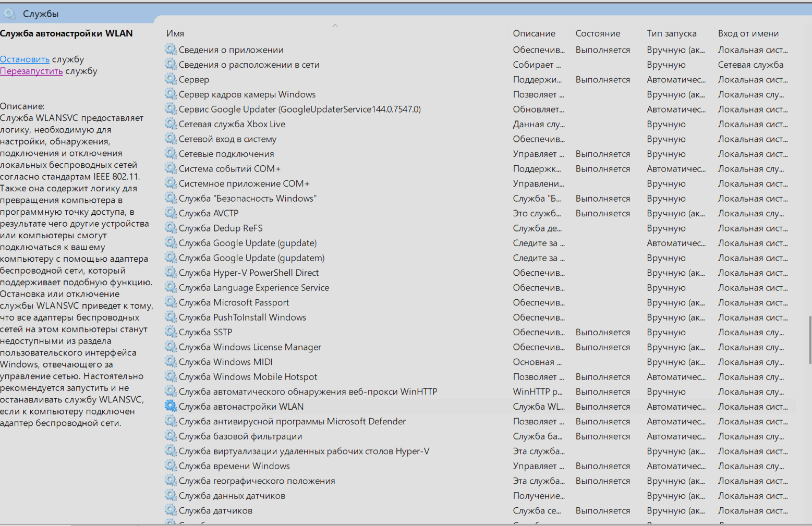The image size is (812, 526).
Task: Select the Сервер service name
Action: [x=194, y=80]
